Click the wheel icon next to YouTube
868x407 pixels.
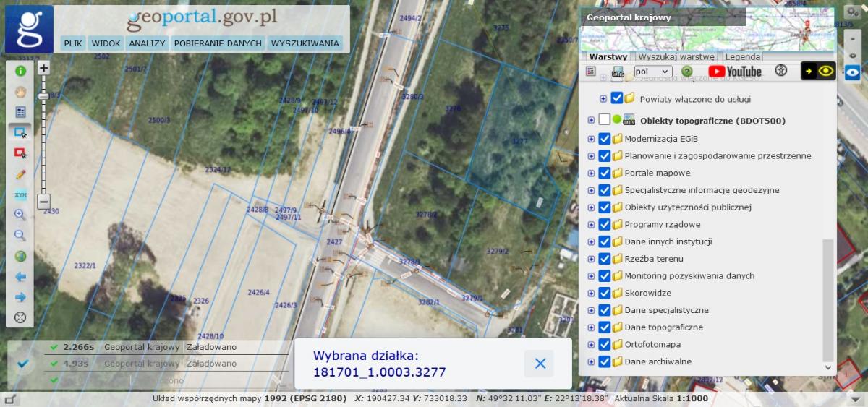point(780,71)
